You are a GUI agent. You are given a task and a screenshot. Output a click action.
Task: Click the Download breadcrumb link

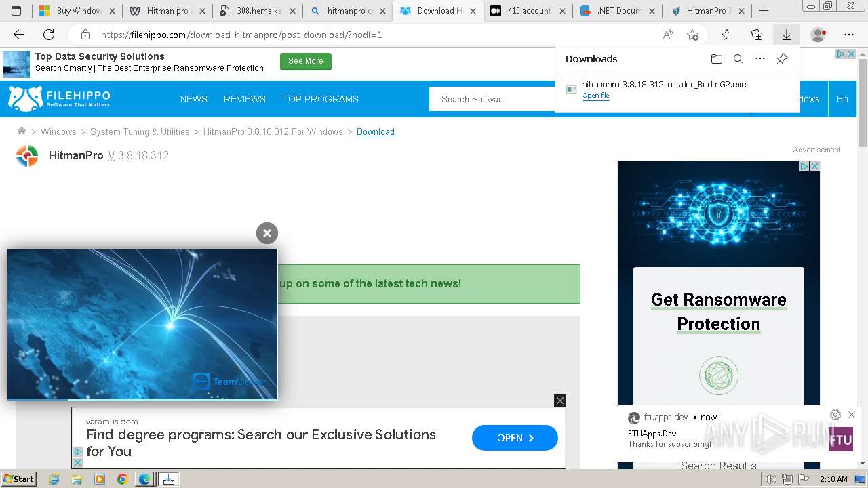pyautogui.click(x=376, y=131)
